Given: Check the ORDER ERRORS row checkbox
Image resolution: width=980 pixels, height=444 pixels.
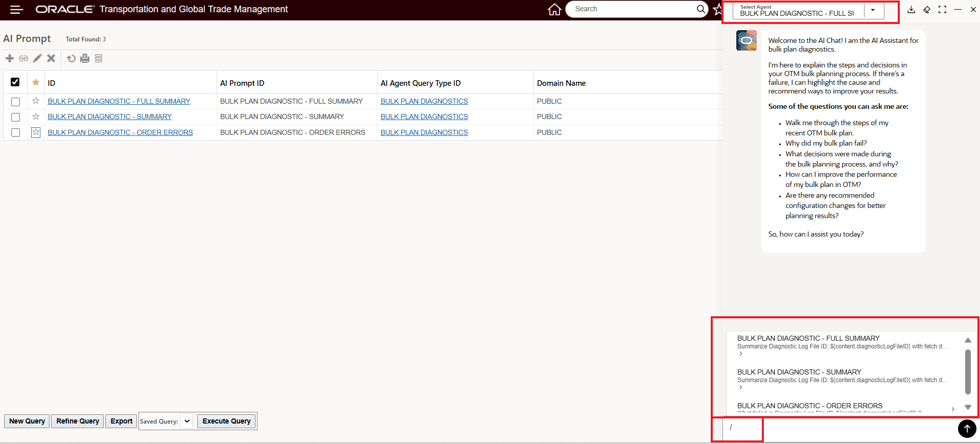Looking at the screenshot, I should point(15,132).
